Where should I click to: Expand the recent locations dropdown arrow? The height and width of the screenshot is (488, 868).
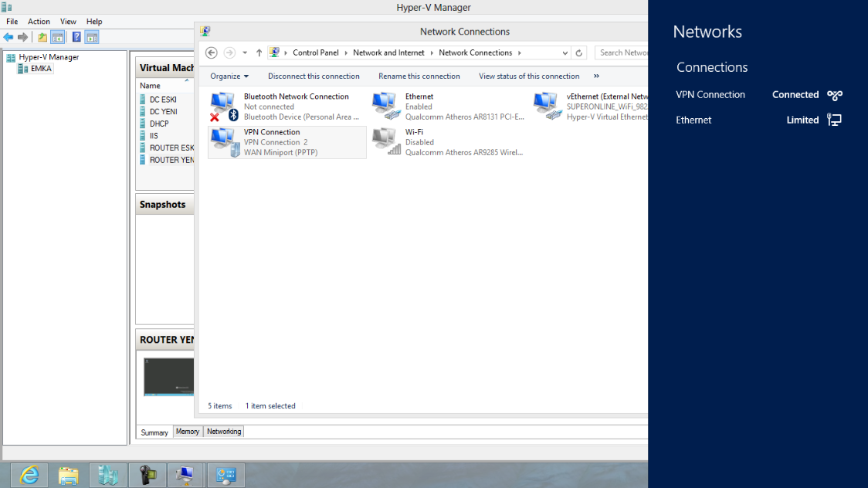pyautogui.click(x=245, y=53)
